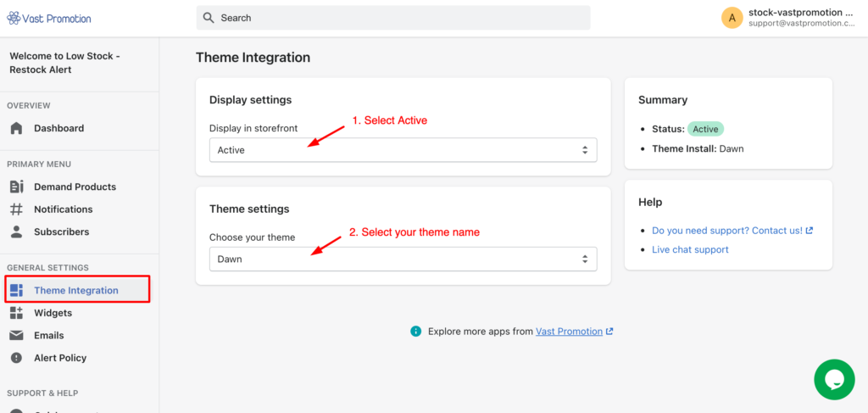Follow the Vast Promotion link at bottom

(569, 331)
